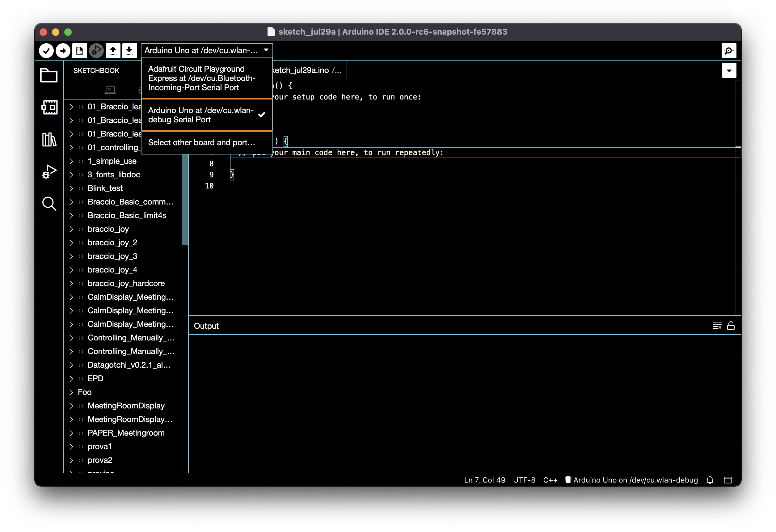Screen dimensions: 776x532
Task: Start the debugger from the toolbar
Action: (96, 51)
